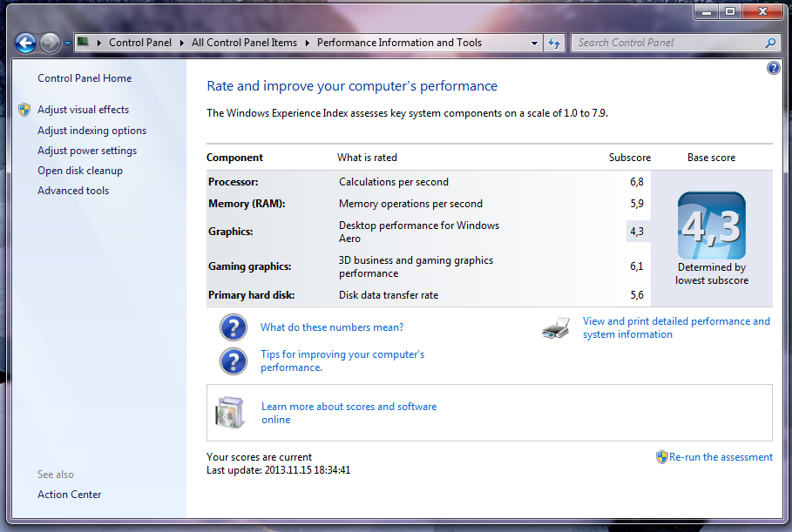
Task: Click the Control Panel icon in address bar
Action: click(84, 42)
